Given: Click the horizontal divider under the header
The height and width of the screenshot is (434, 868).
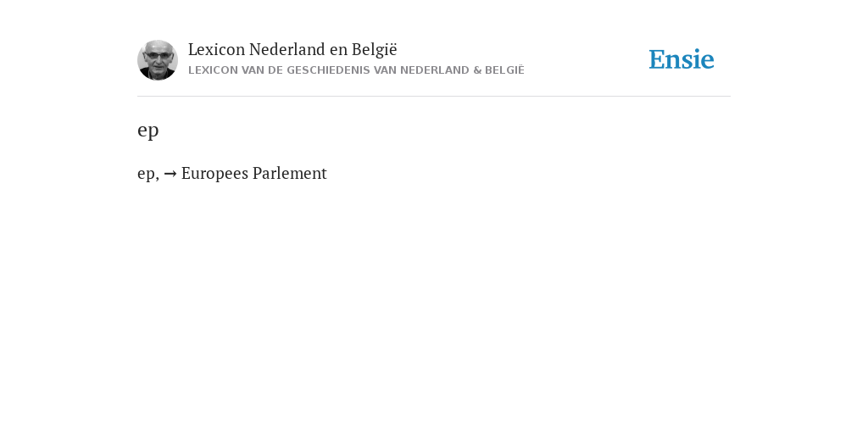Looking at the screenshot, I should 434,97.
